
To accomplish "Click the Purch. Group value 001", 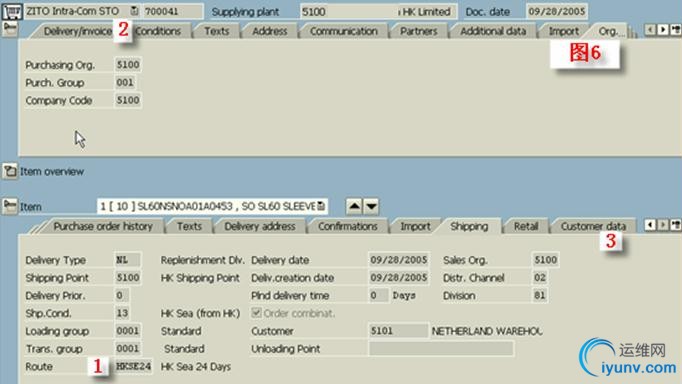I will pos(125,83).
